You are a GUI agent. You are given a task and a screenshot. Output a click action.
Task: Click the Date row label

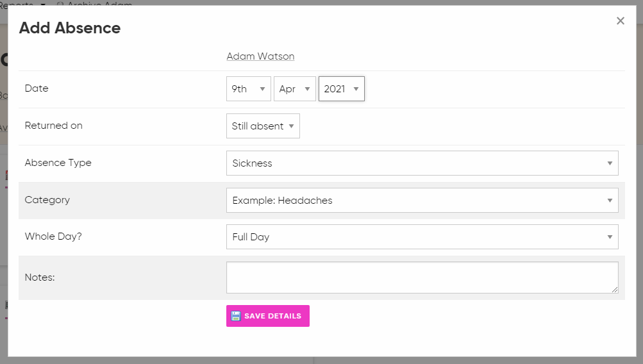(x=37, y=88)
